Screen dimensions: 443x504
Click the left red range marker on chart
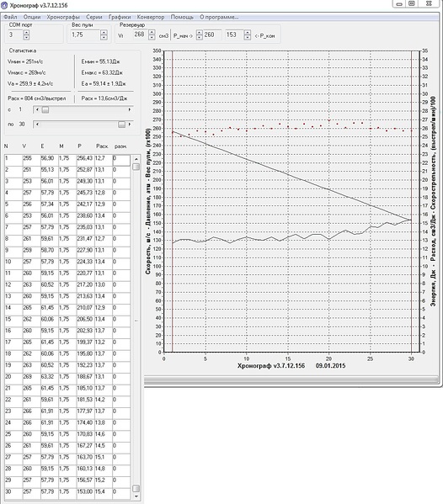(173, 201)
